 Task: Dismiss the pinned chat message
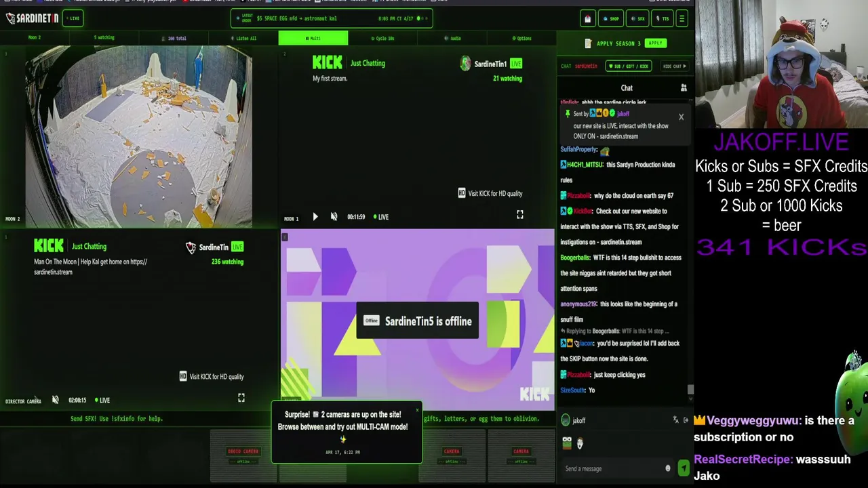pyautogui.click(x=681, y=117)
